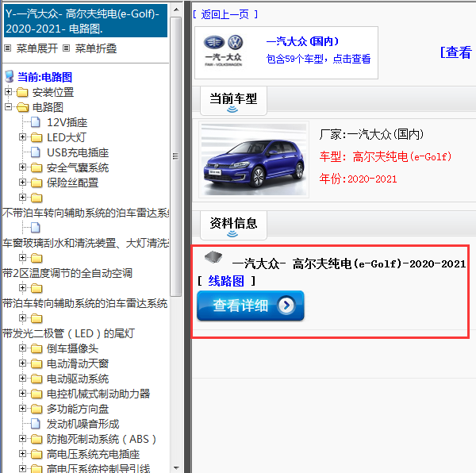The width and height of the screenshot is (476, 473).
Task: Expand the 防抱死制动系统(ABS) node
Action: click(22, 438)
